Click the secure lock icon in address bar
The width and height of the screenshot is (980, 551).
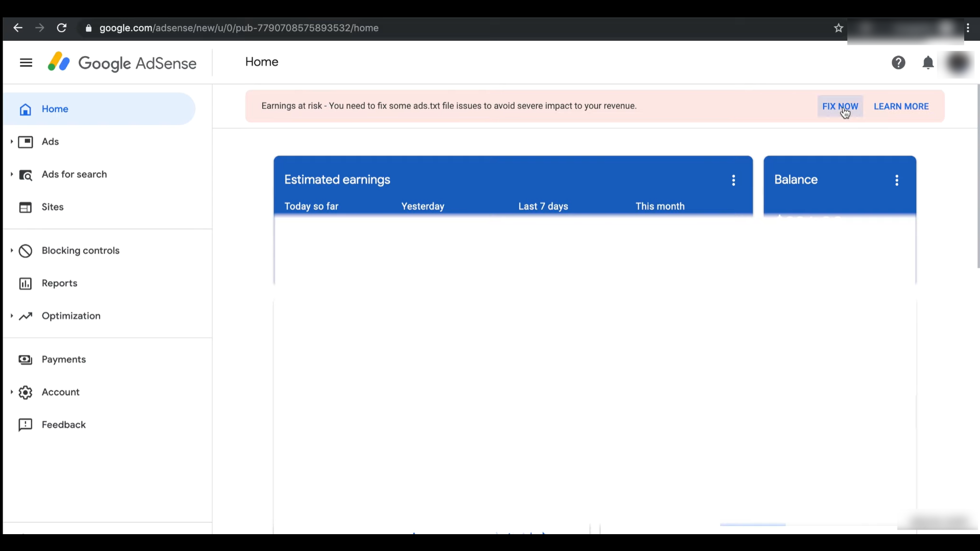coord(88,28)
